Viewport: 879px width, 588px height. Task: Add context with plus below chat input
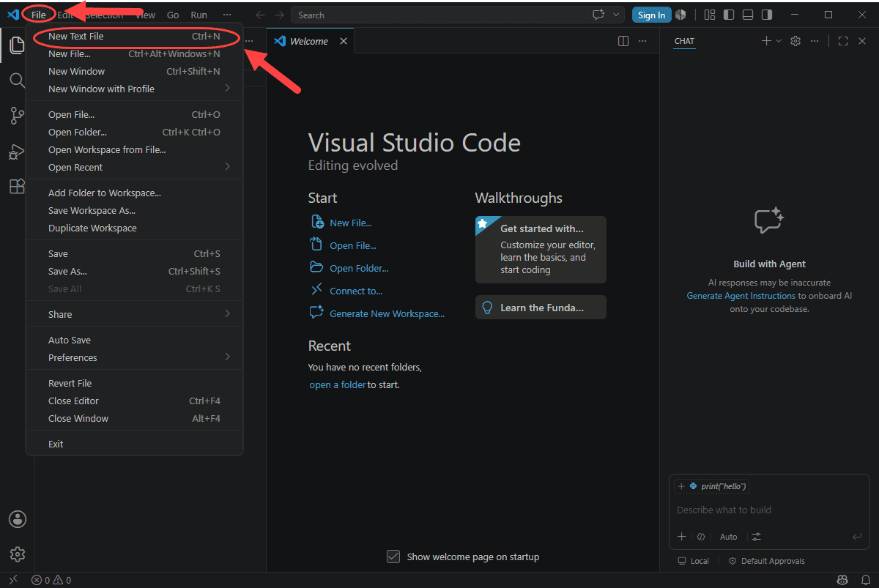pyautogui.click(x=682, y=537)
